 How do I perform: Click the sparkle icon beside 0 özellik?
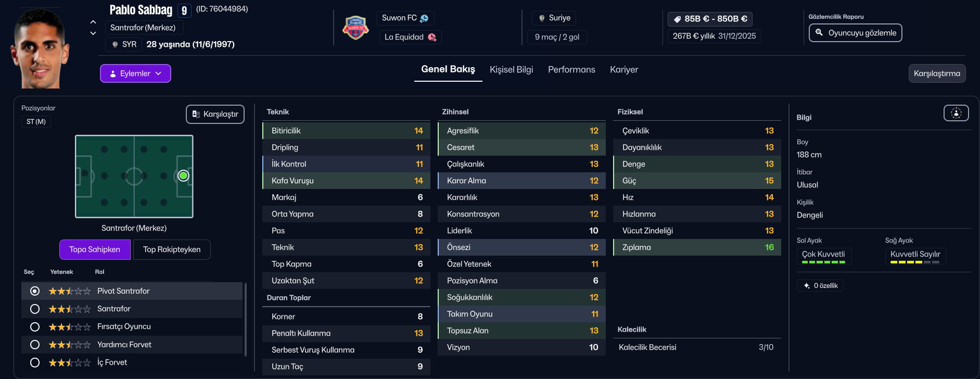click(x=807, y=286)
